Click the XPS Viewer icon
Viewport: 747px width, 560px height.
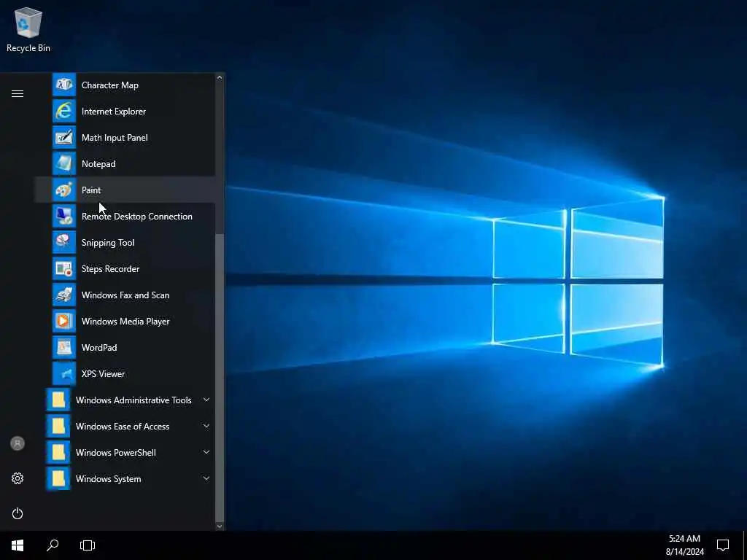[64, 373]
